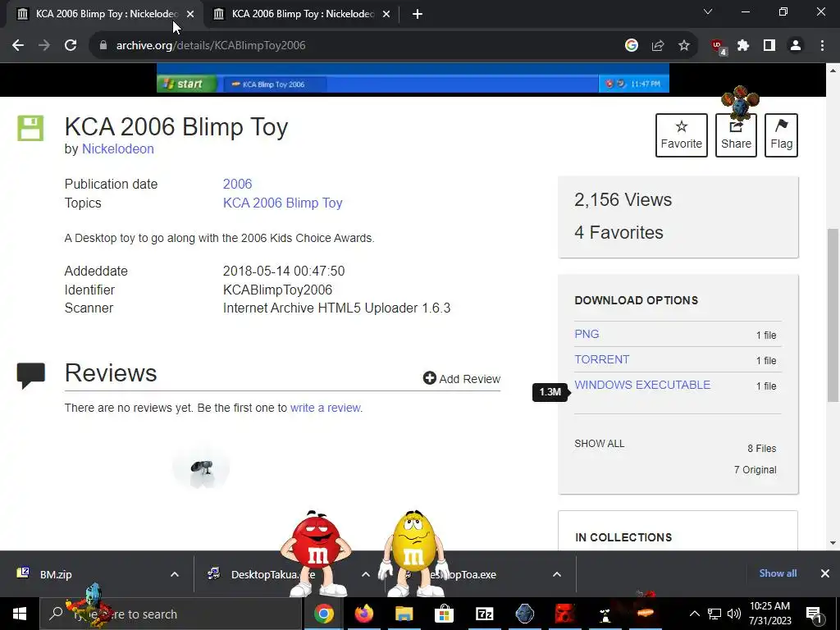Click the Favorite button
Screen dimensions: 840x630
(x=682, y=135)
